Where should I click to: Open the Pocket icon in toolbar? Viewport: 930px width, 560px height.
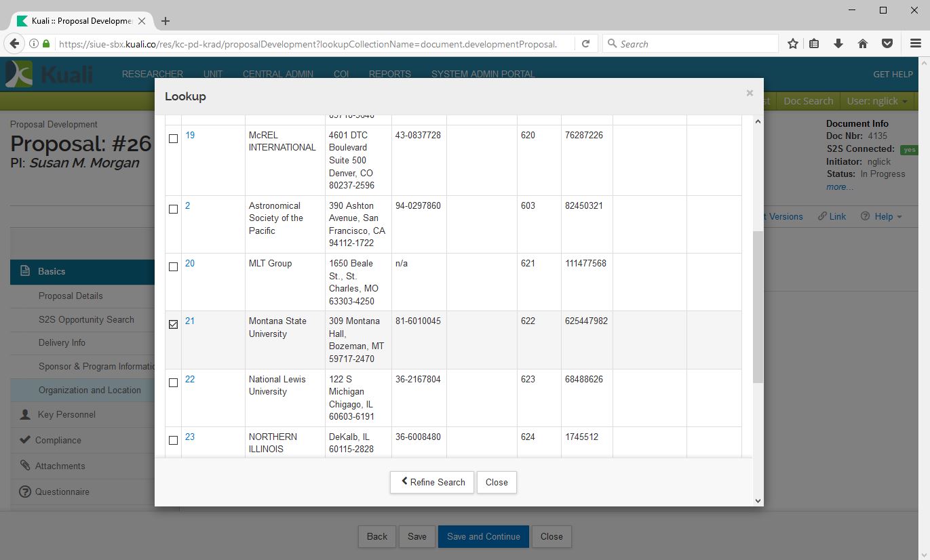(887, 44)
